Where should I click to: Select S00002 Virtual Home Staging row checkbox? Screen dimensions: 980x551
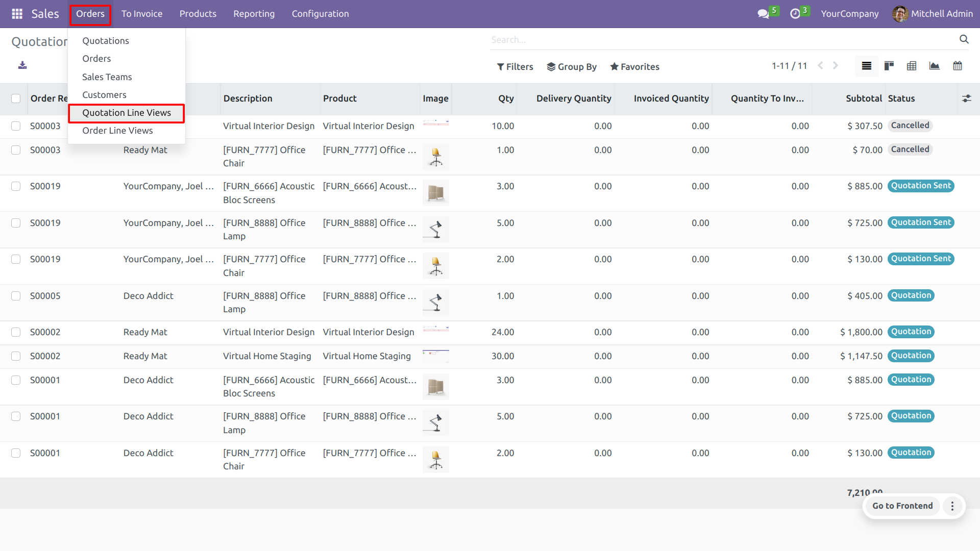(x=16, y=356)
